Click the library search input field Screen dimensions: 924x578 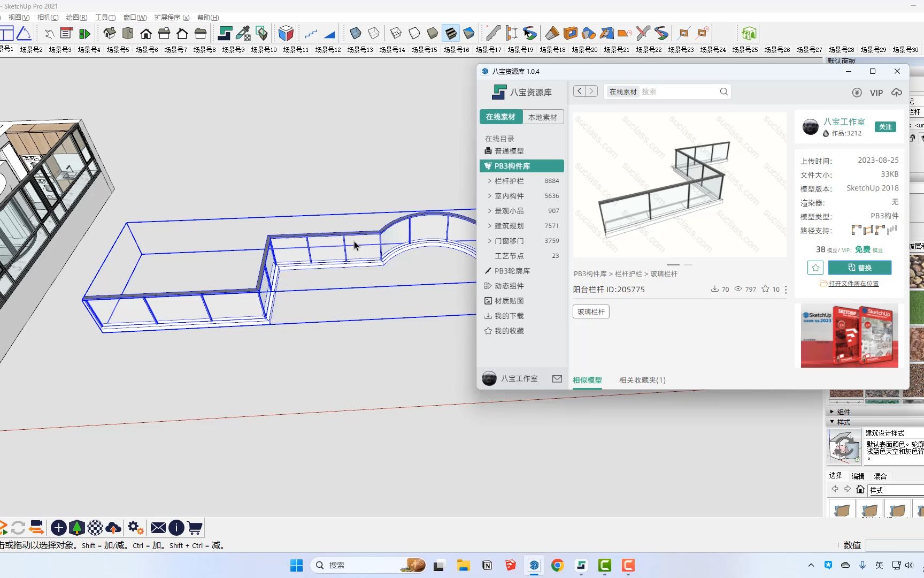tap(679, 92)
